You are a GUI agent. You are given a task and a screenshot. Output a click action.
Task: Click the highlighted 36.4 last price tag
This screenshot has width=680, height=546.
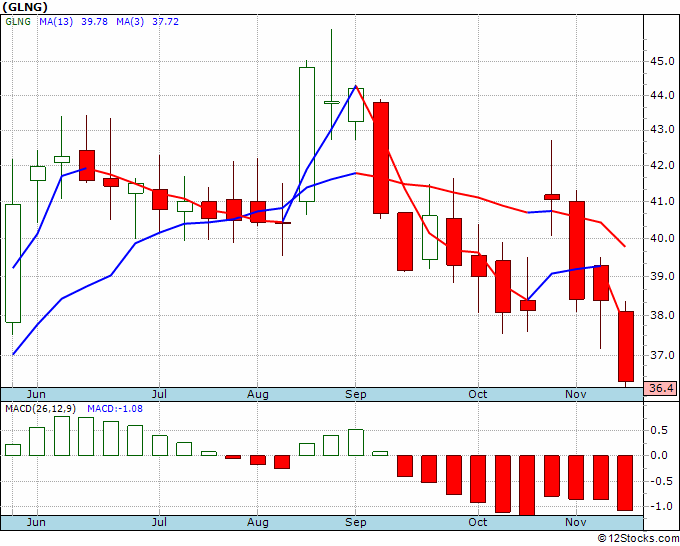(x=661, y=388)
